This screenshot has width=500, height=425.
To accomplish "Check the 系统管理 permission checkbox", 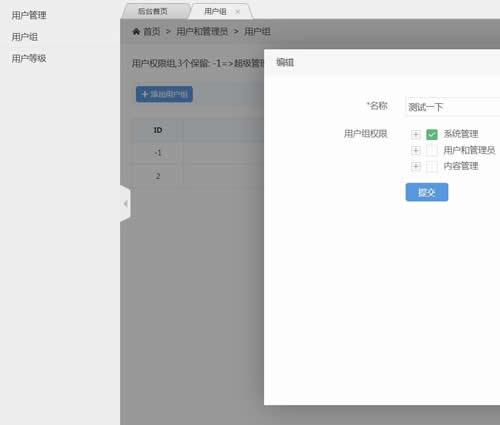I will point(432,134).
